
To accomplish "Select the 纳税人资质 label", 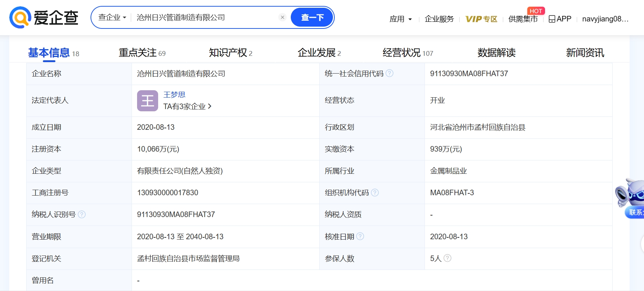I will click(x=343, y=214).
